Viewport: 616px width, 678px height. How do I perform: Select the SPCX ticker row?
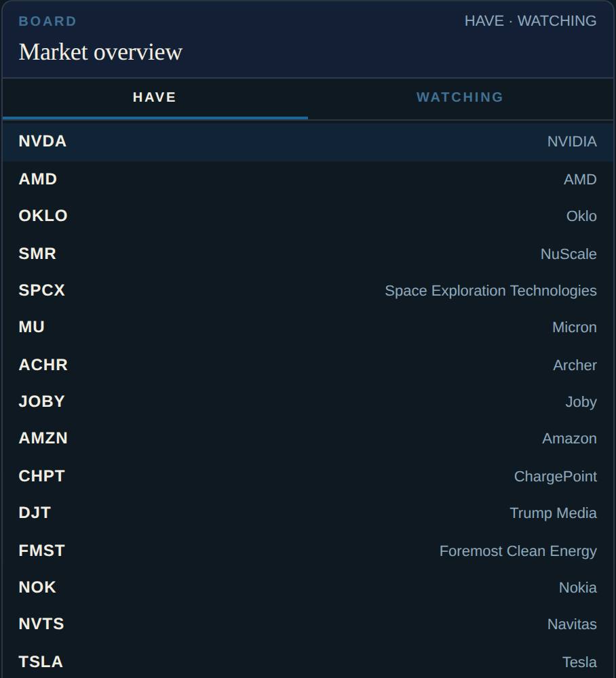pos(308,290)
